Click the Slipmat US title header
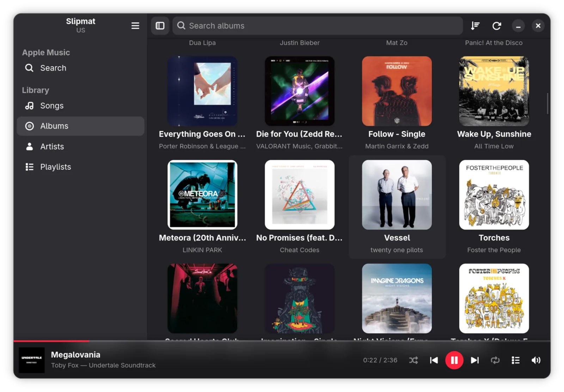Viewport: 564px width, 392px height. coord(81,25)
